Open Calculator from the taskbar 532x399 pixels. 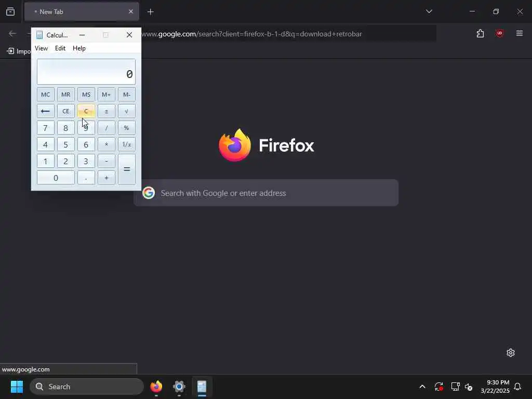coord(202,387)
